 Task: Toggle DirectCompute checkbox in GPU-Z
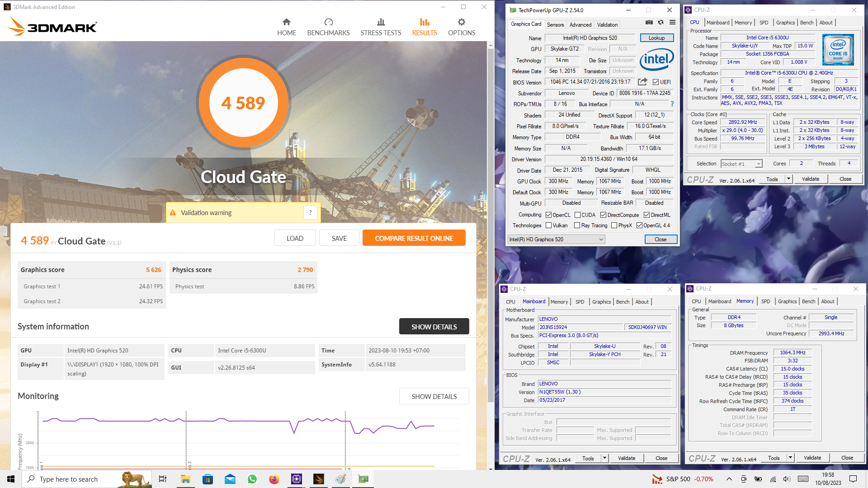[x=603, y=215]
